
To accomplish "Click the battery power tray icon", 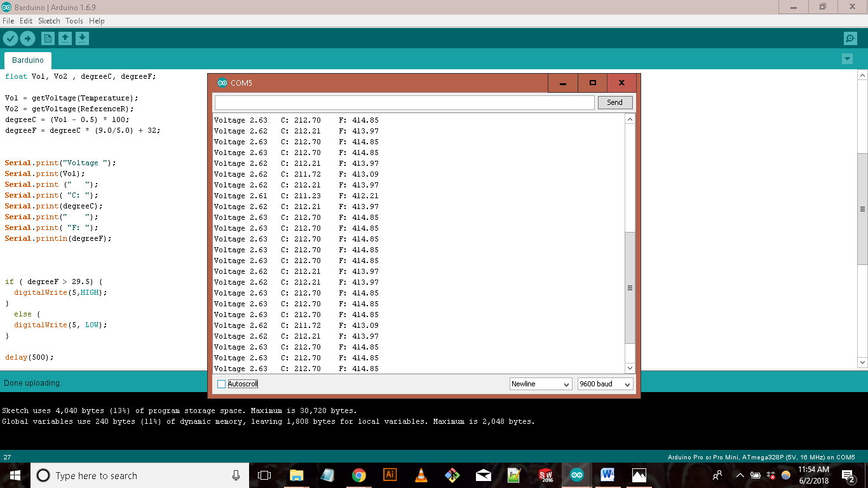I will [x=756, y=475].
